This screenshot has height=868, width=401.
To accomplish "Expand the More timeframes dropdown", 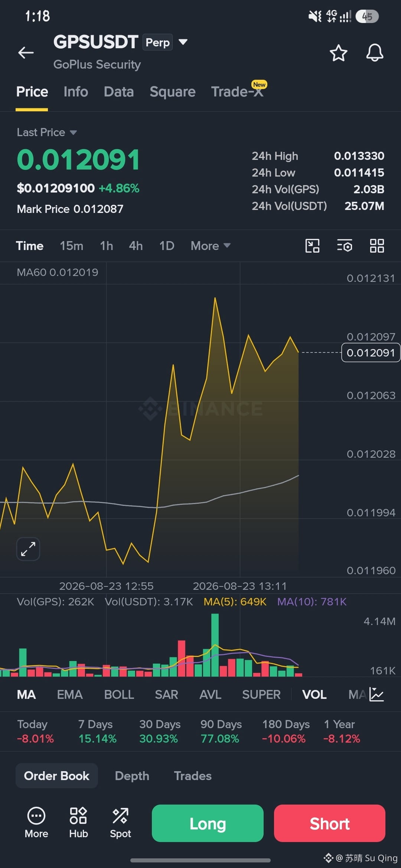I will pos(211,246).
